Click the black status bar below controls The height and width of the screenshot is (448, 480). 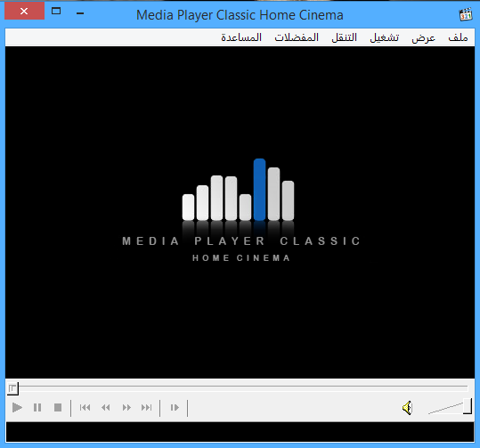240,432
